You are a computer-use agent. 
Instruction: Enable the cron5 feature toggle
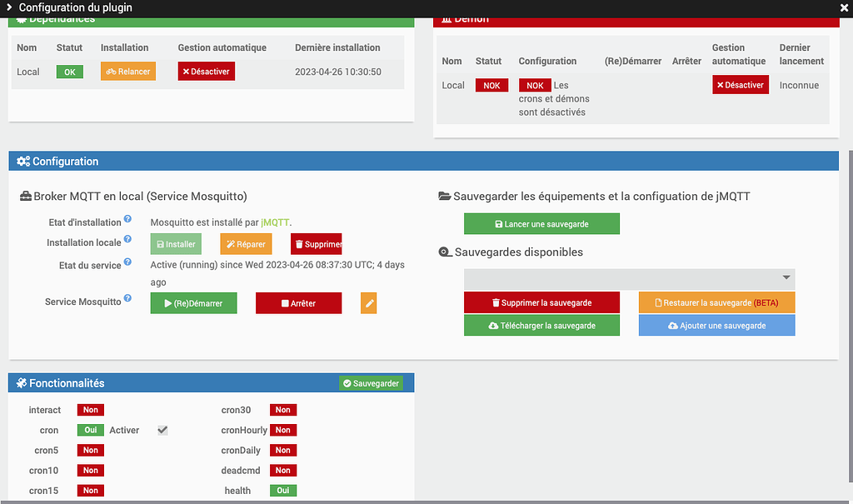(x=90, y=450)
